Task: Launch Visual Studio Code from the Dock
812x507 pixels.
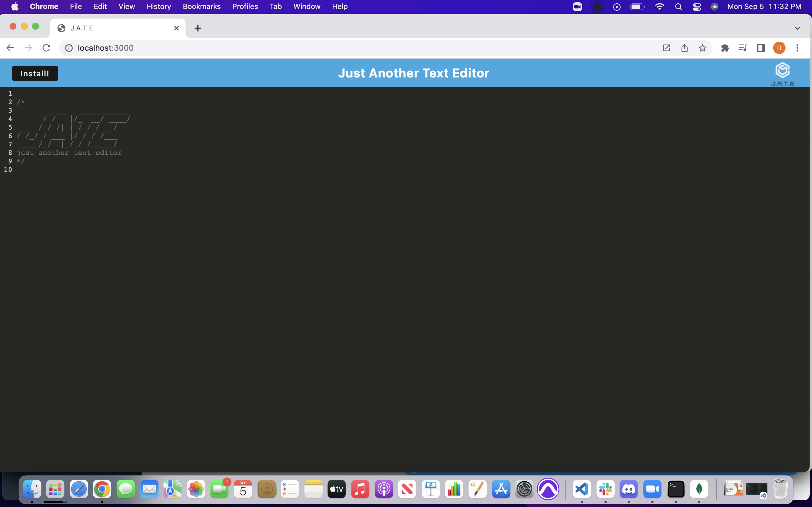Action: pyautogui.click(x=582, y=489)
